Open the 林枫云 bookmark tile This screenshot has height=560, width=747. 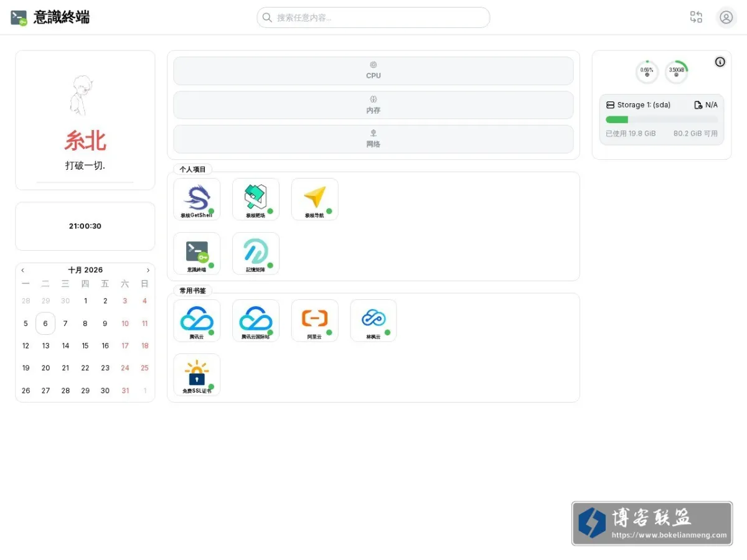tap(374, 320)
